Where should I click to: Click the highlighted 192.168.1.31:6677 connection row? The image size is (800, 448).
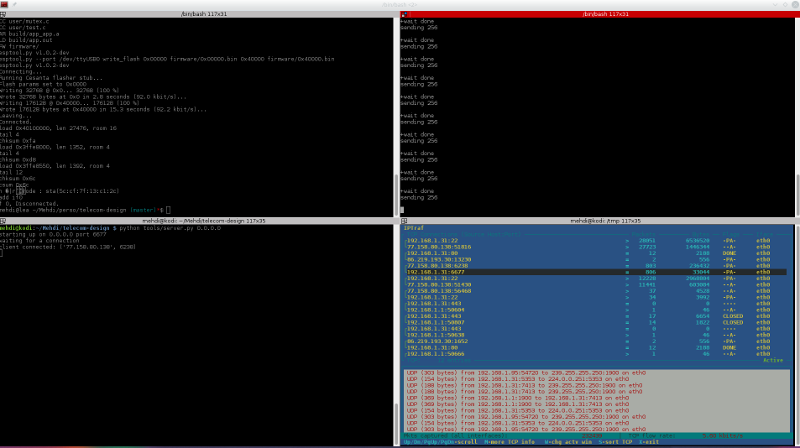point(595,272)
